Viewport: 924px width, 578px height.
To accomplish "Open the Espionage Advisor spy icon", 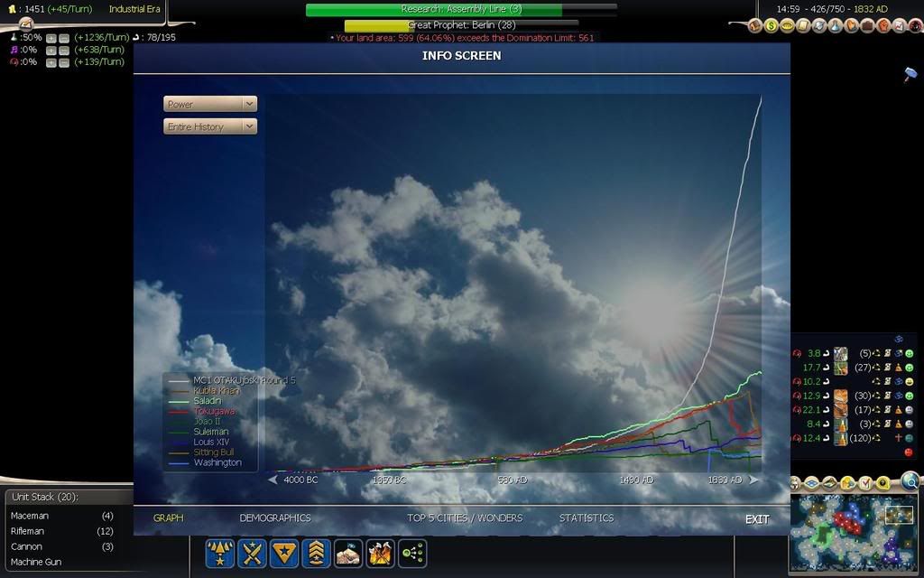I will point(916,26).
